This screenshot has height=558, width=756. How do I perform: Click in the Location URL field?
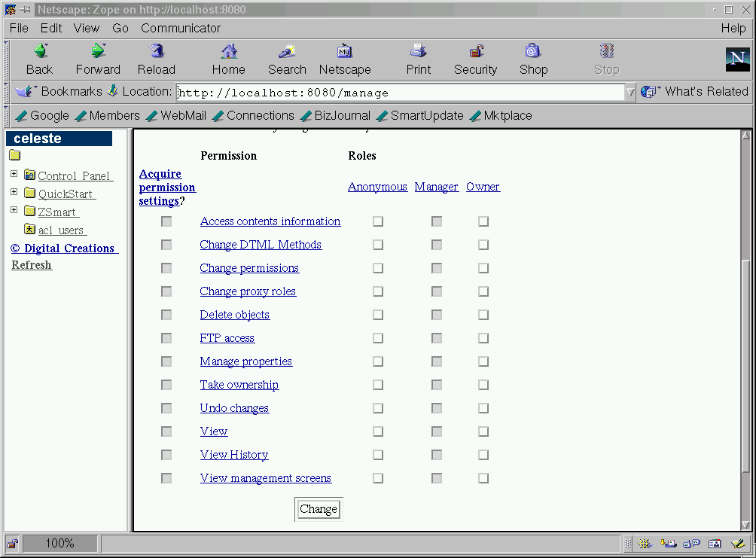[x=400, y=92]
